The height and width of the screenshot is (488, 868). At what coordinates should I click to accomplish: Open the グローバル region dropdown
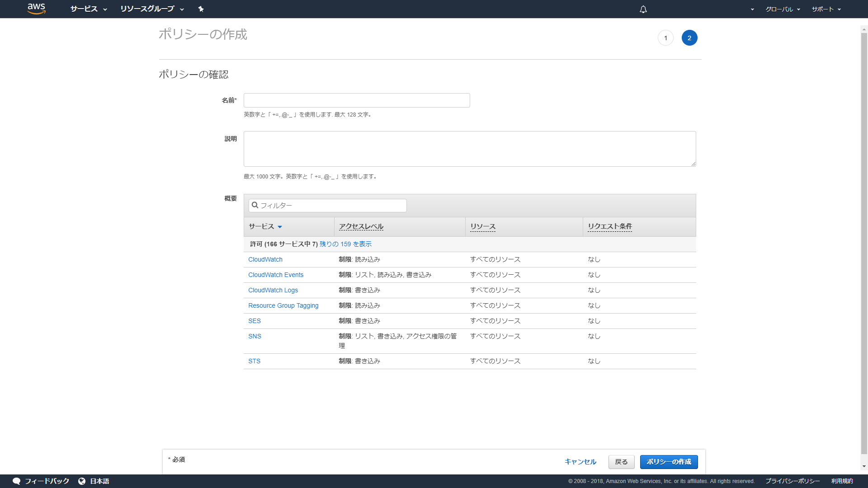(x=783, y=9)
